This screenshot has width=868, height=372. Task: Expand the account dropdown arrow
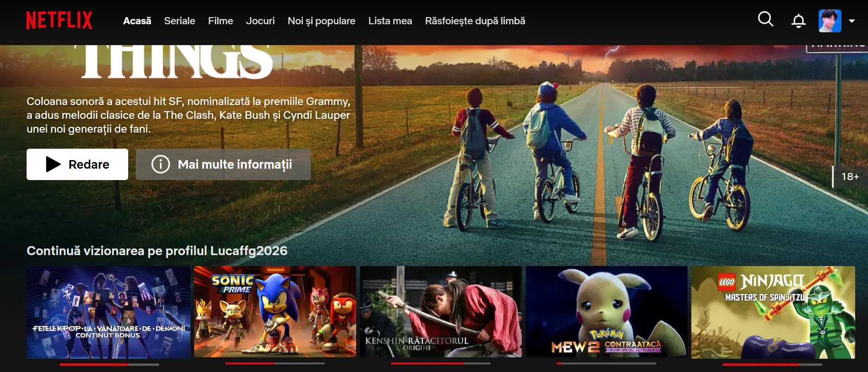(x=852, y=21)
